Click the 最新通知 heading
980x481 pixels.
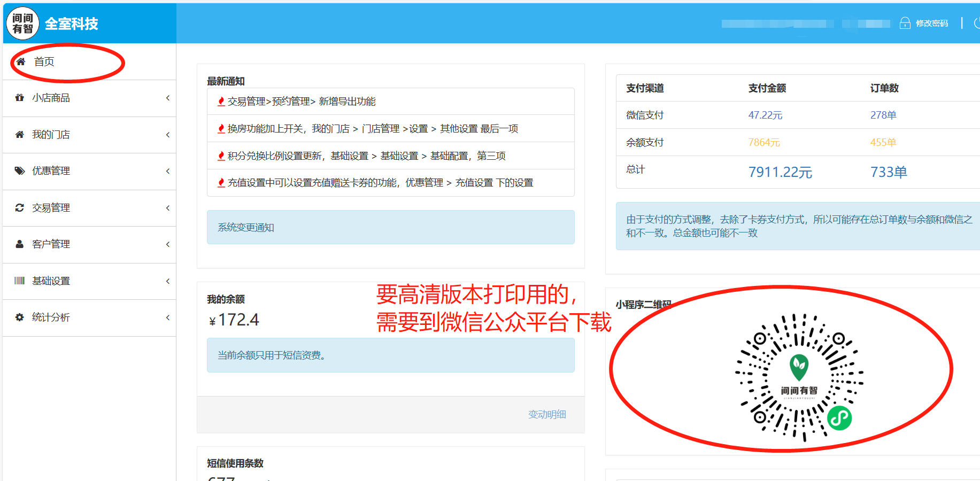tap(226, 81)
